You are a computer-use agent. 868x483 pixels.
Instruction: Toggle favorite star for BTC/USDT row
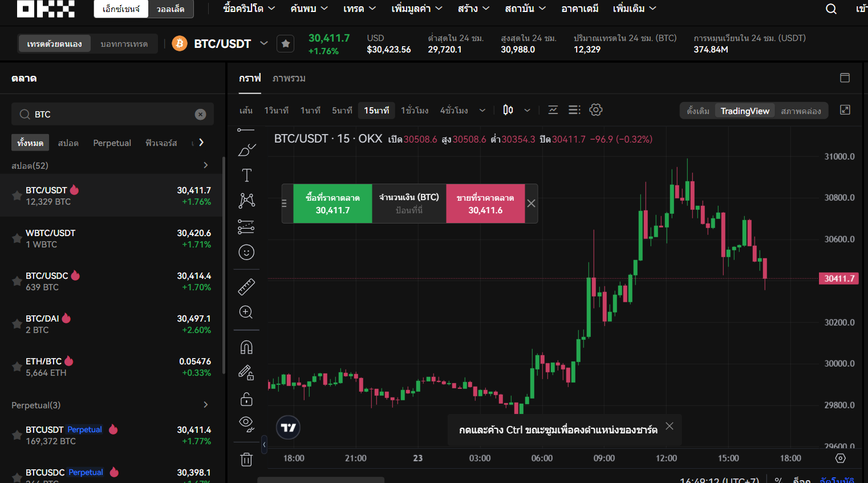point(17,196)
